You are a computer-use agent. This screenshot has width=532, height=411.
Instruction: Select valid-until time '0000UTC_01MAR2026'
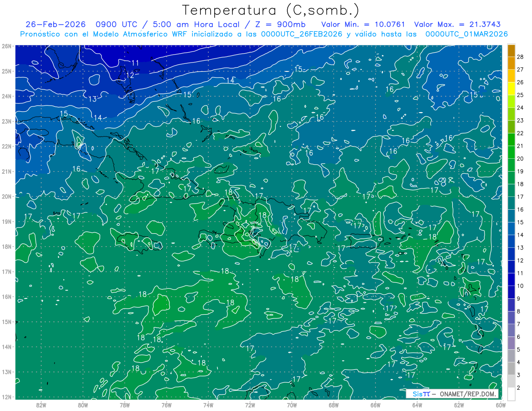pyautogui.click(x=466, y=34)
